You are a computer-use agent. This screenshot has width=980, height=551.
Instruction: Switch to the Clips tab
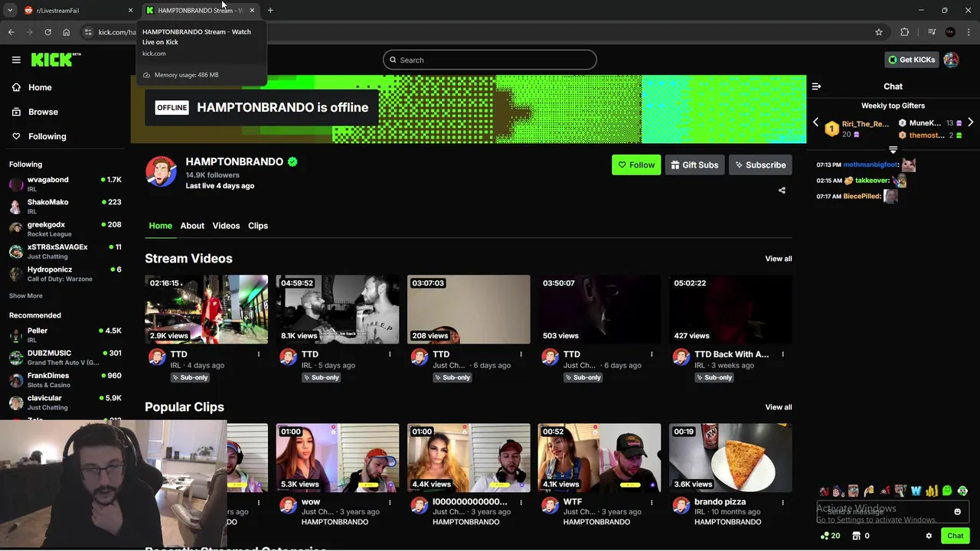258,226
